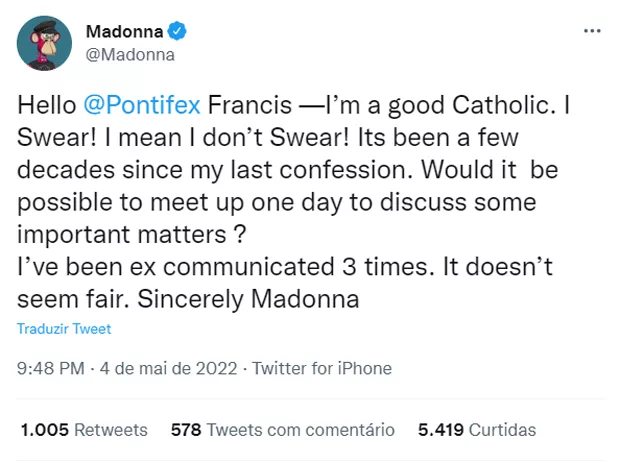Click Traduzir Tweet to translate
Screen dimensions: 620x463
pyautogui.click(x=64, y=329)
